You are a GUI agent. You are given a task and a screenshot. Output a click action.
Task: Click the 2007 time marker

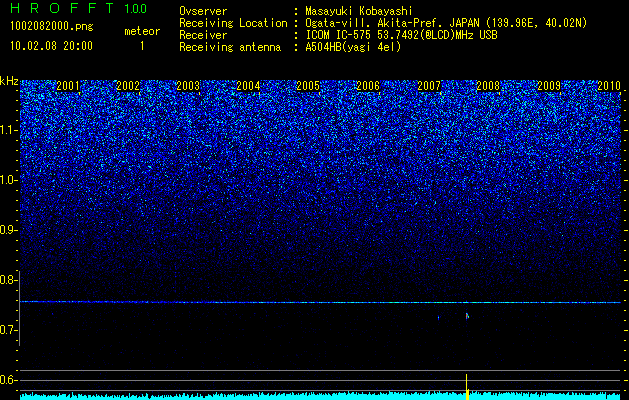429,86
